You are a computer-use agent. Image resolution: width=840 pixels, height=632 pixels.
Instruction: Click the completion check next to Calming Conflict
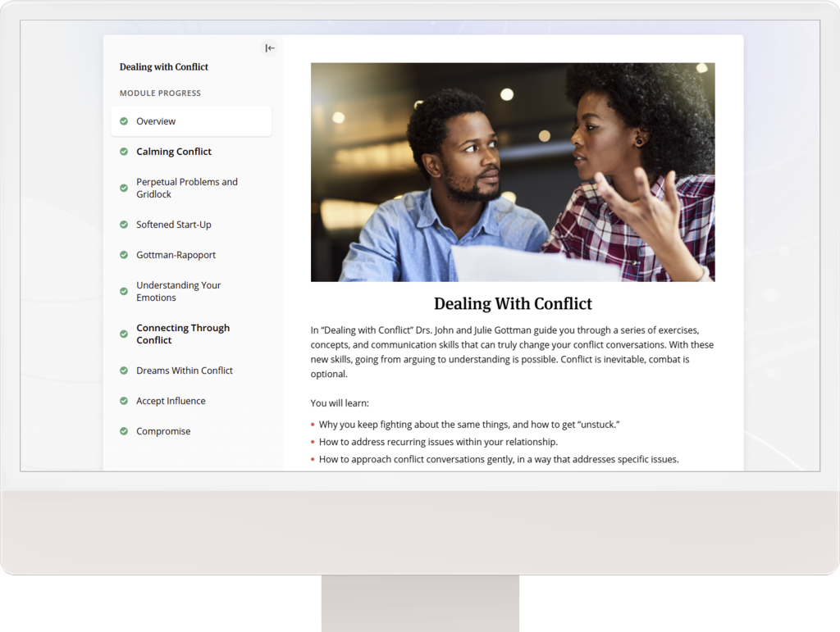click(124, 152)
